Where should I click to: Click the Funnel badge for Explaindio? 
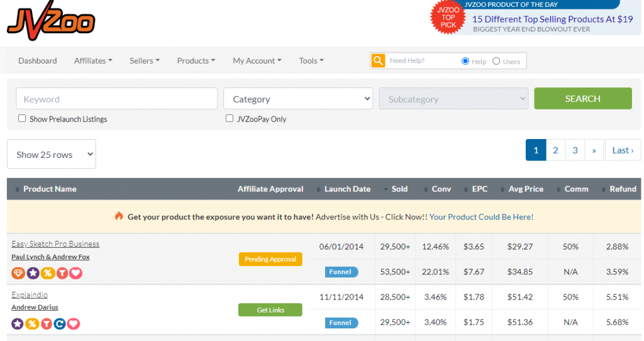point(341,323)
